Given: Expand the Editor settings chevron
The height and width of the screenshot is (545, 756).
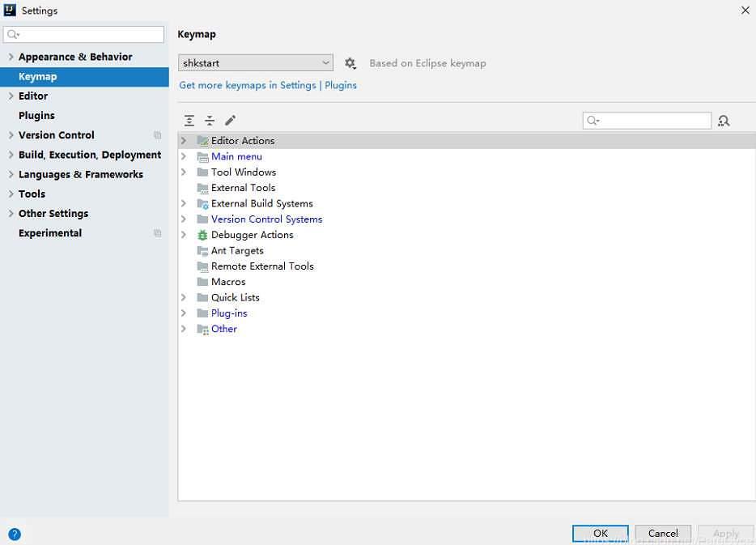Looking at the screenshot, I should click(11, 96).
